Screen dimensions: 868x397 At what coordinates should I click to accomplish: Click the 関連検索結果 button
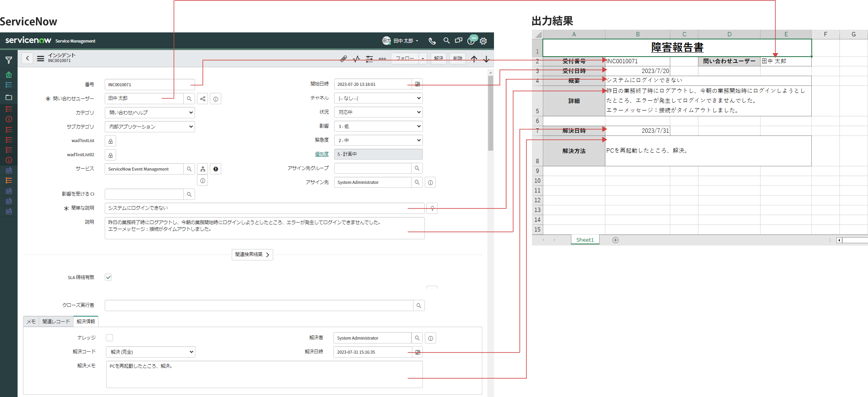(252, 255)
